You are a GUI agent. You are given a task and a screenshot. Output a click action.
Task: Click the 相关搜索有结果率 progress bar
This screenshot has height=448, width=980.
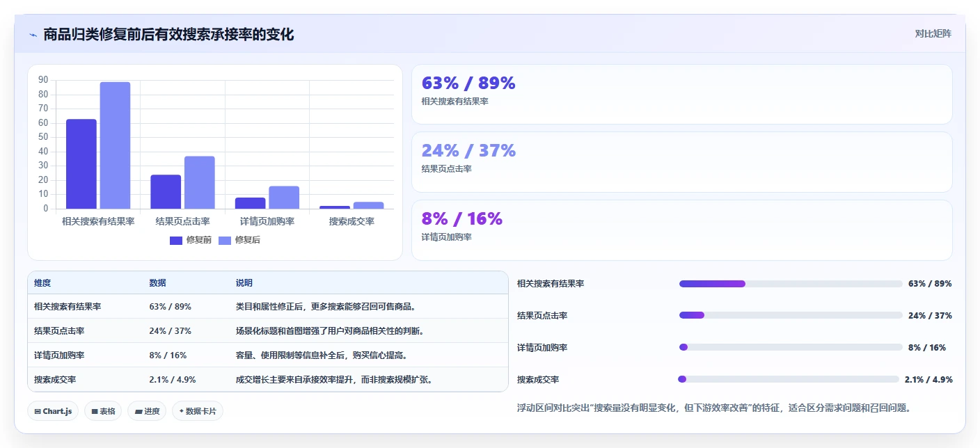click(791, 284)
